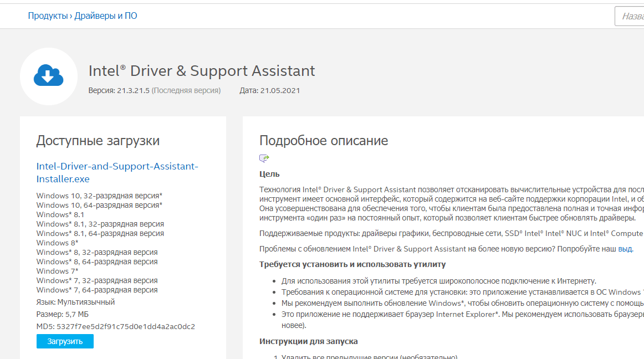Viewport: 644px width, 359px height.
Task: Open the Драйверы и ПО breadcrumb link
Action: pyautogui.click(x=105, y=16)
